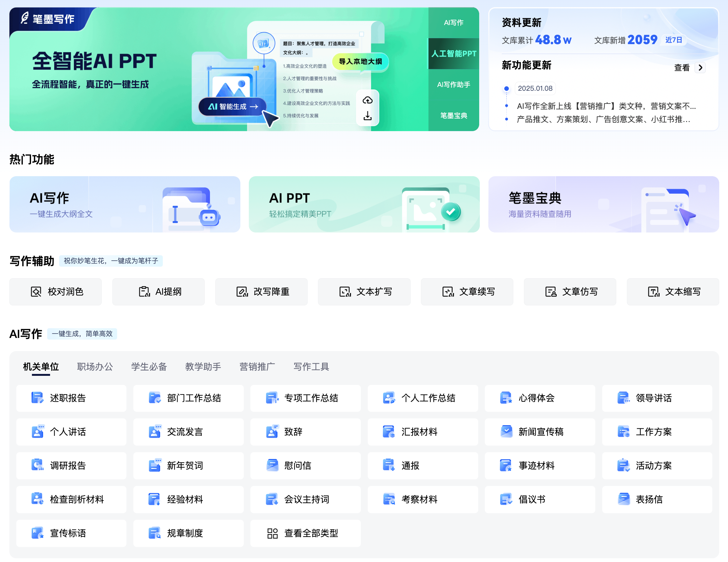Open the 营销推广 tab
This screenshot has height=562, width=728.
[x=257, y=366]
